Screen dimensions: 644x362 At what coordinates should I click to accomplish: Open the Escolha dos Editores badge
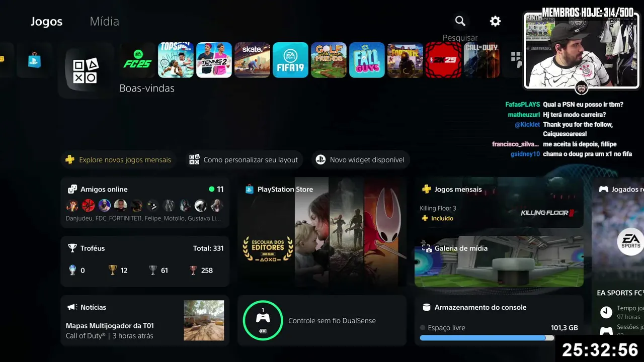point(268,248)
